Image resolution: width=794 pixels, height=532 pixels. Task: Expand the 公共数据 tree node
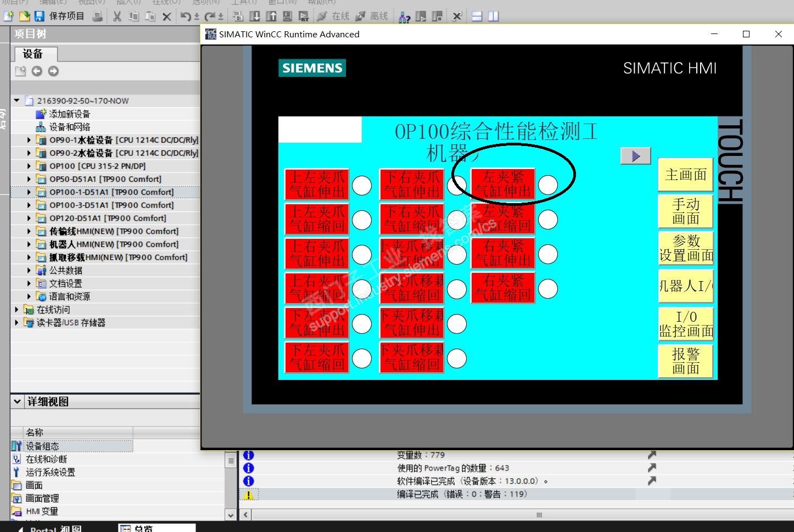29,270
